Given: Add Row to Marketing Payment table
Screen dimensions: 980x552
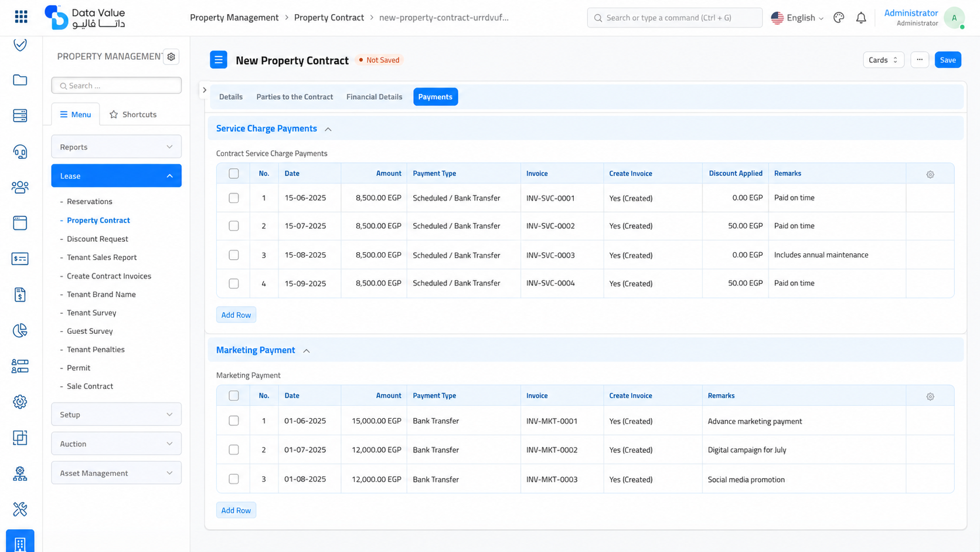Looking at the screenshot, I should 236,510.
